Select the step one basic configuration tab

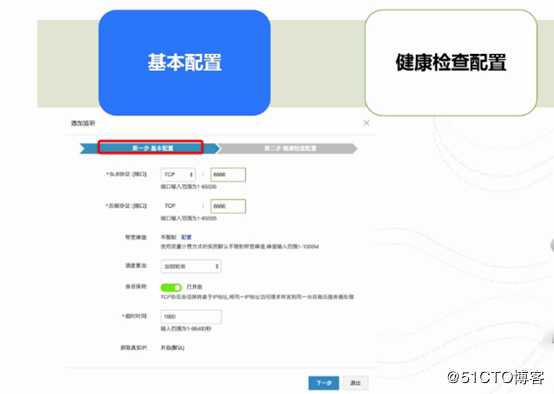pos(151,148)
